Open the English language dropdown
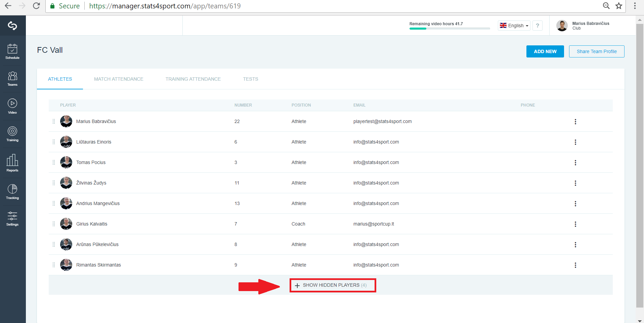Viewport: 644px width, 323px height. 514,26
